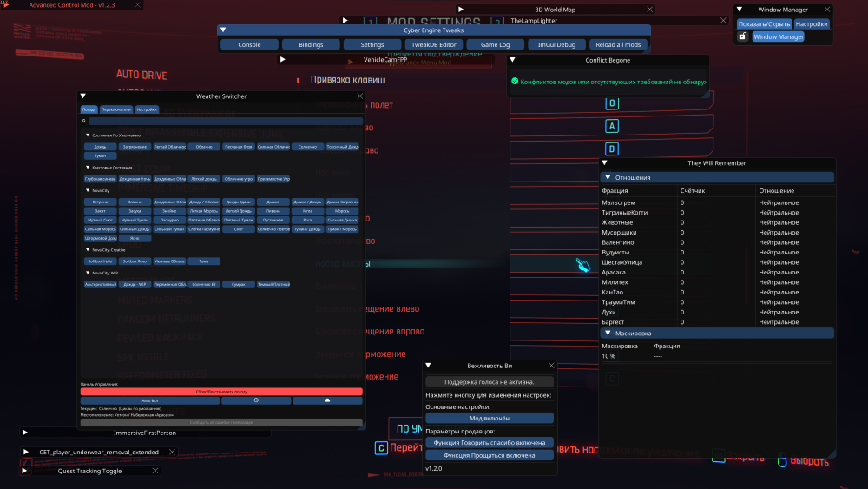Close the Quest Tracking Toggle window
This screenshot has height=489, width=868.
point(155,471)
